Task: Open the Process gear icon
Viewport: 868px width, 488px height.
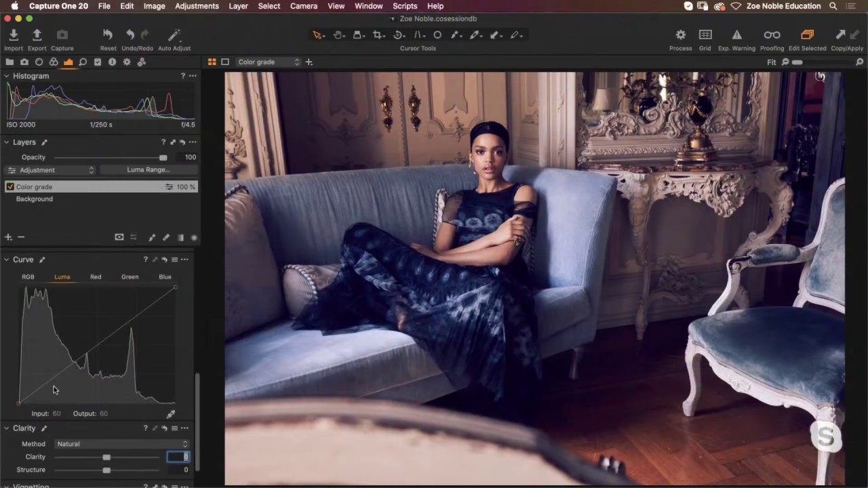Action: (x=680, y=35)
